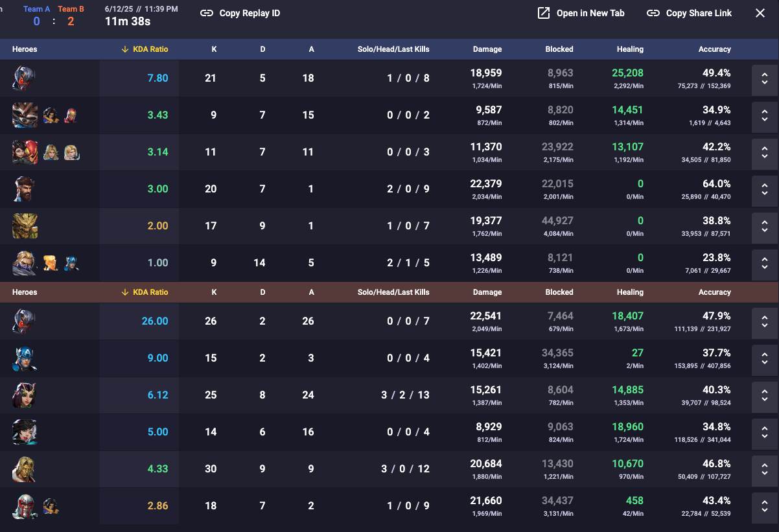Click bearded hero icon in 3.00 KDA row
Screen dimensions: 779x532
[x=23, y=189]
